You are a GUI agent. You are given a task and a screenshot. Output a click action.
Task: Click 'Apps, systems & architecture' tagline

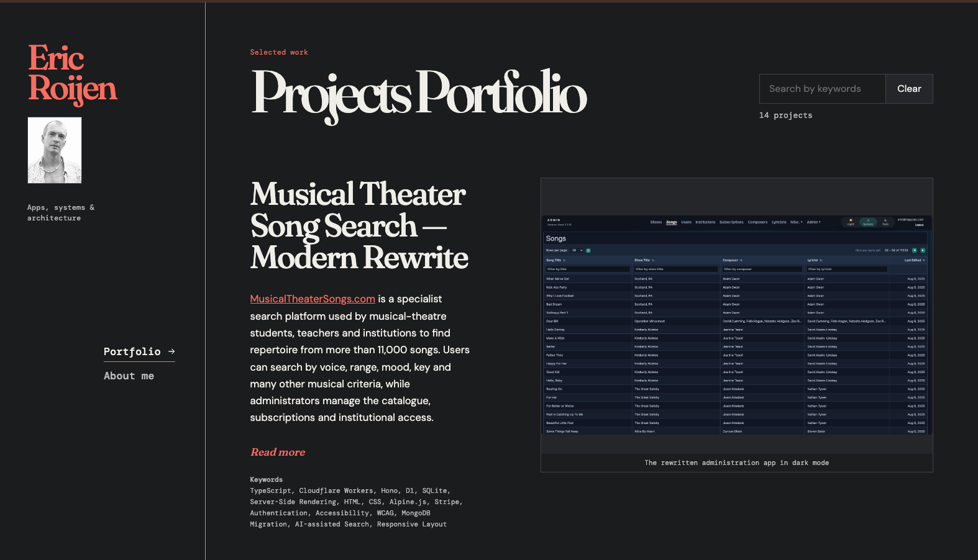(x=61, y=212)
